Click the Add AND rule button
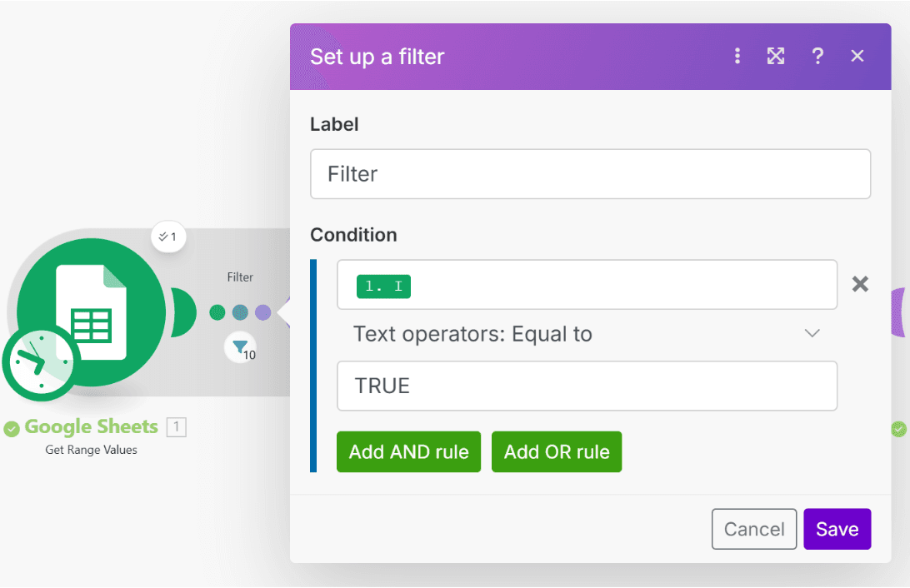 pos(408,452)
